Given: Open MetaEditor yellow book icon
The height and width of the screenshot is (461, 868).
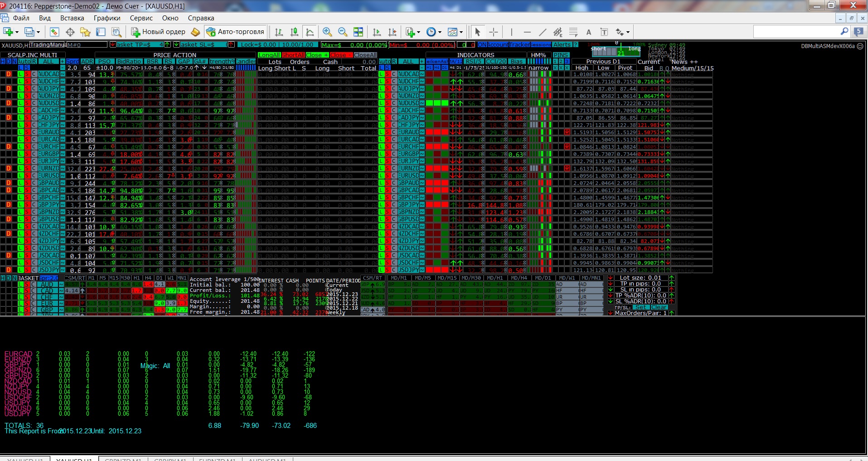Looking at the screenshot, I should [195, 32].
